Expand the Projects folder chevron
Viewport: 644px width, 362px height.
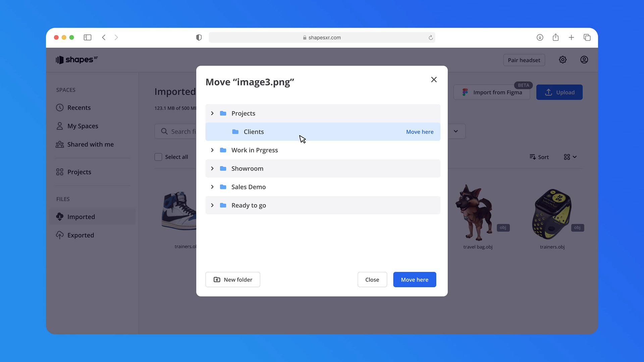[x=212, y=113]
